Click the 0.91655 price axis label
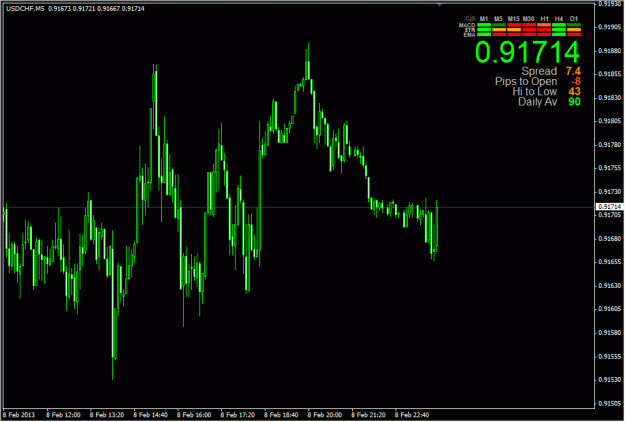Screen dimensions: 625x422 pos(610,262)
